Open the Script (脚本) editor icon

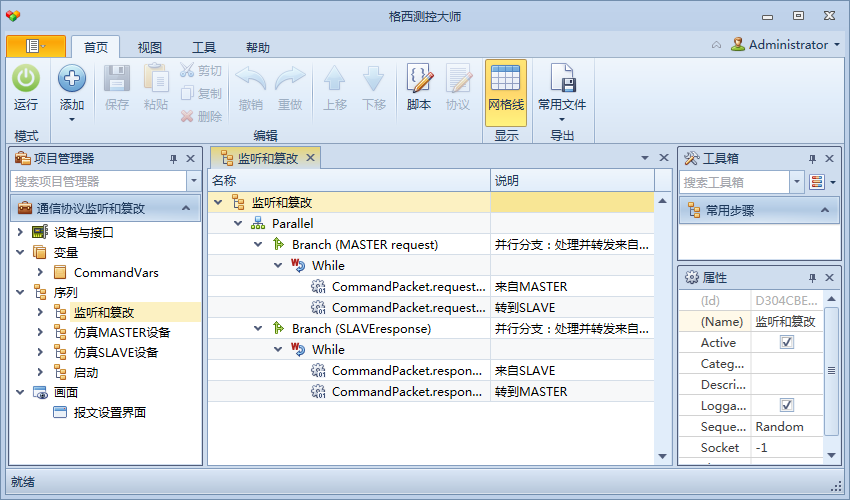pos(419,79)
